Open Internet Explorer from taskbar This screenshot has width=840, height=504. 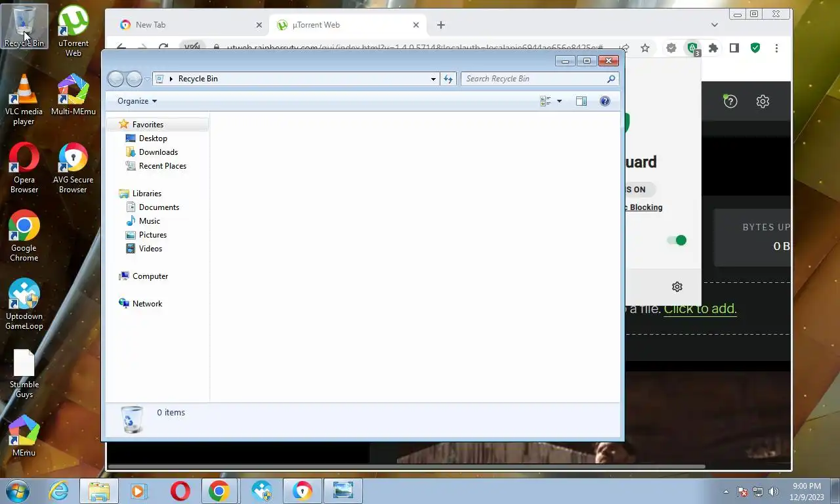tap(58, 491)
